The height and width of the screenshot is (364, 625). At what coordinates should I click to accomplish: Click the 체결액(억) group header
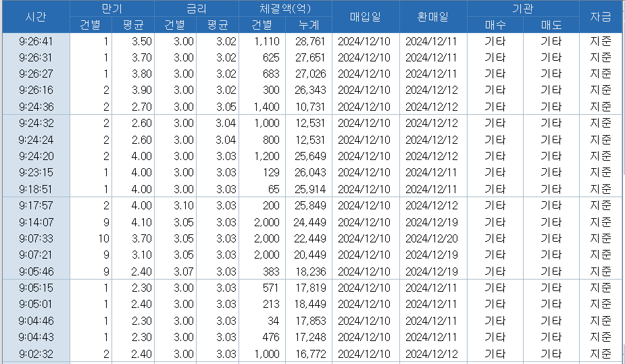285,8
